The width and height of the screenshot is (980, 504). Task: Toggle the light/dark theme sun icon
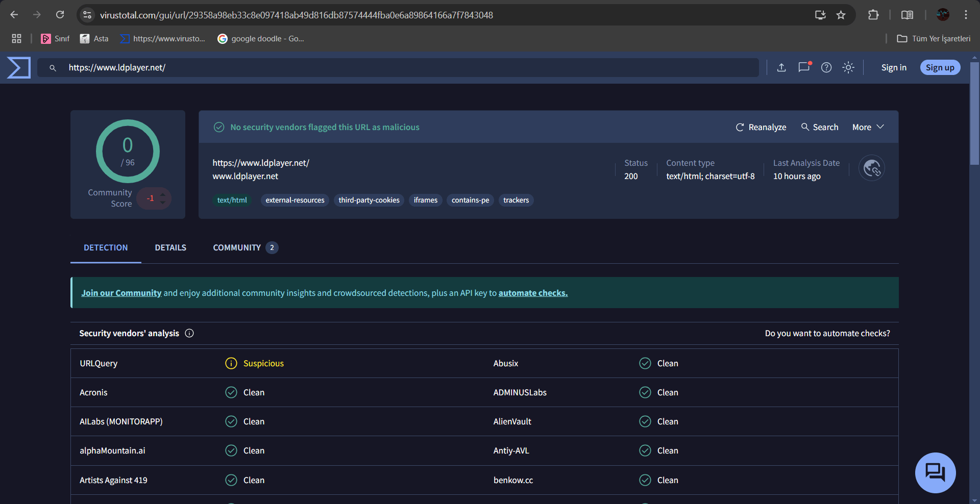848,67
